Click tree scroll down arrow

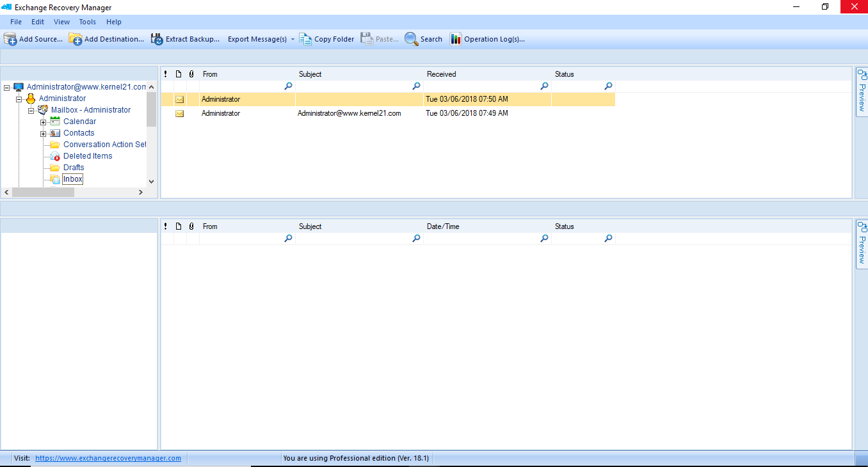point(152,182)
